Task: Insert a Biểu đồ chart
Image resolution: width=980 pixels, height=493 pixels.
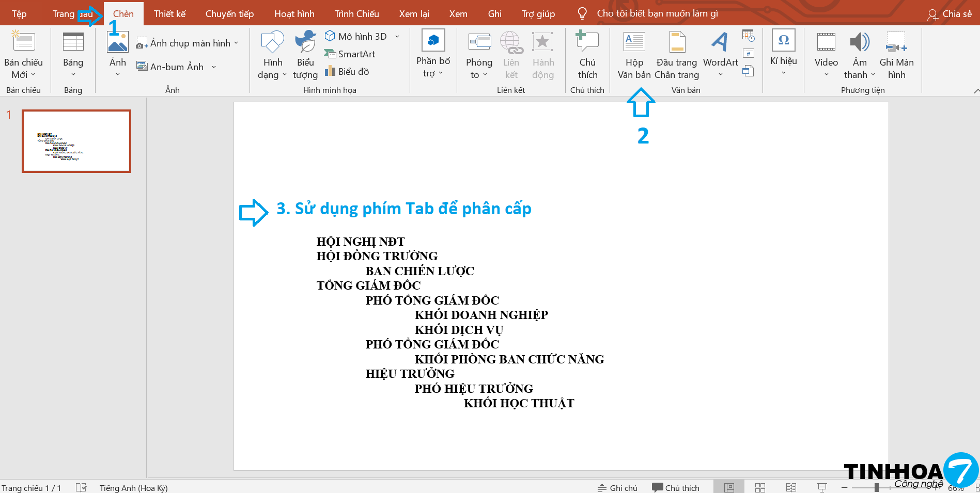Action: (347, 72)
